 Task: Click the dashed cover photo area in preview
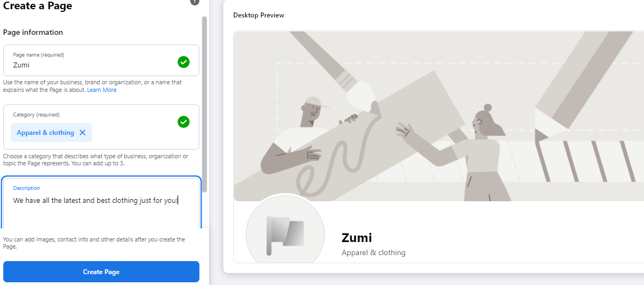458,96
